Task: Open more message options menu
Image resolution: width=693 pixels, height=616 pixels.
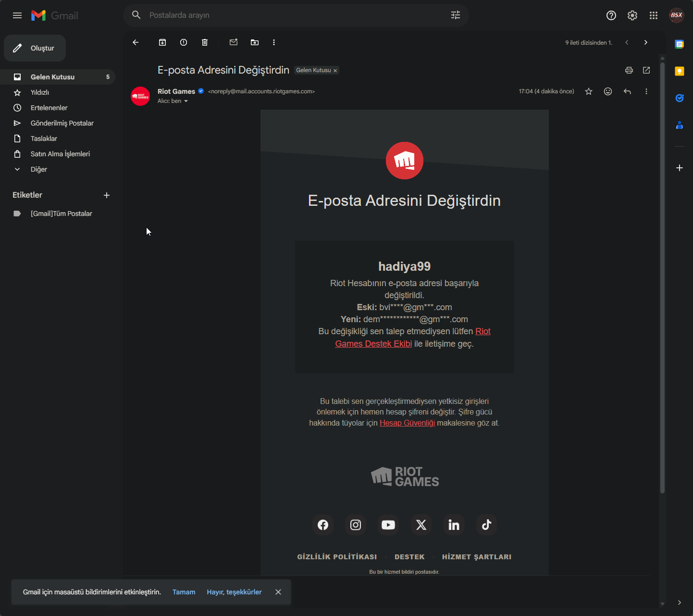Action: (646, 91)
